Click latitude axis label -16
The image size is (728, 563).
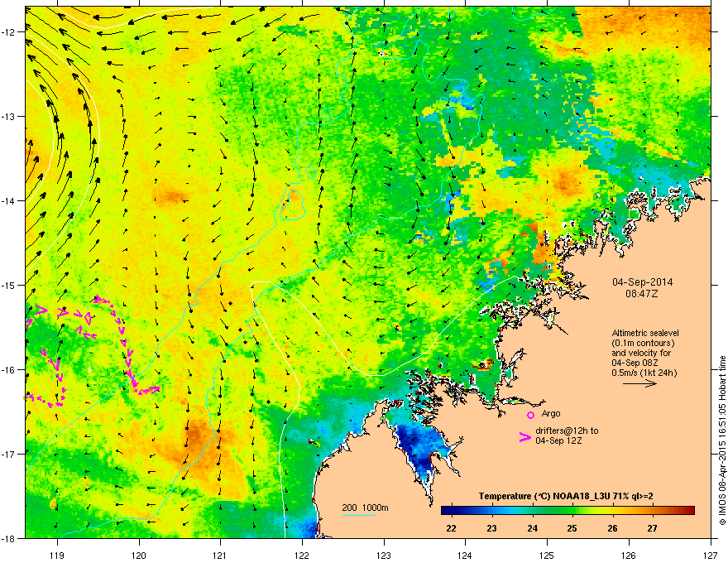8,369
